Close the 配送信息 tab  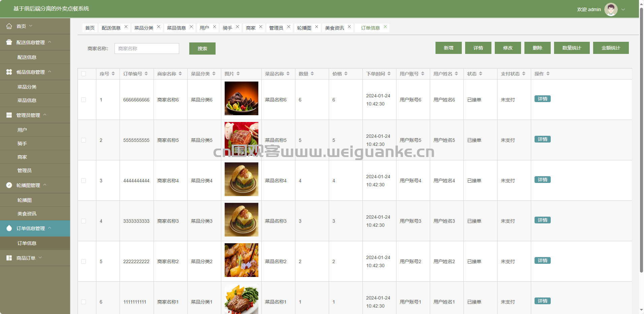click(x=126, y=27)
